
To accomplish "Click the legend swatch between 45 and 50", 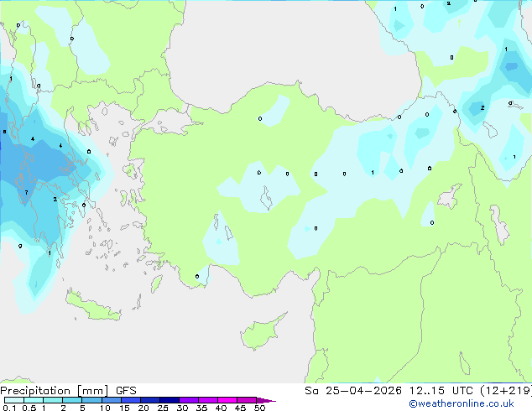I will pos(247,400).
